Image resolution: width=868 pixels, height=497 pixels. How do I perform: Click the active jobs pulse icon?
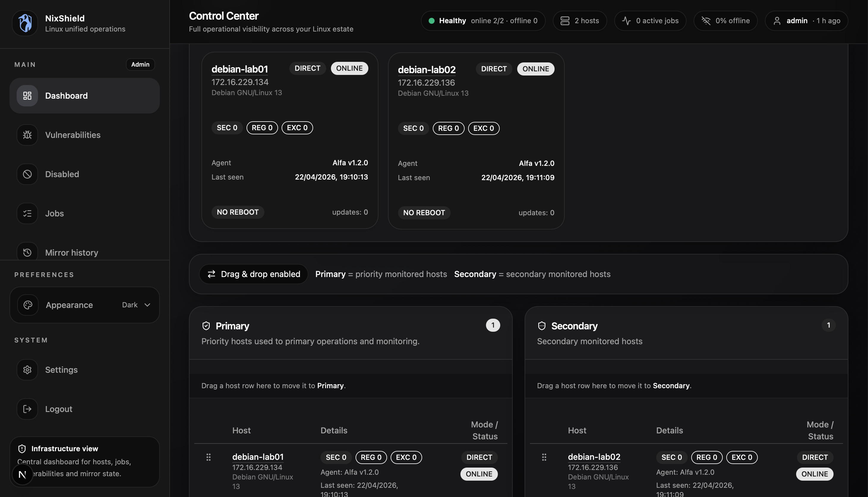[x=626, y=21]
